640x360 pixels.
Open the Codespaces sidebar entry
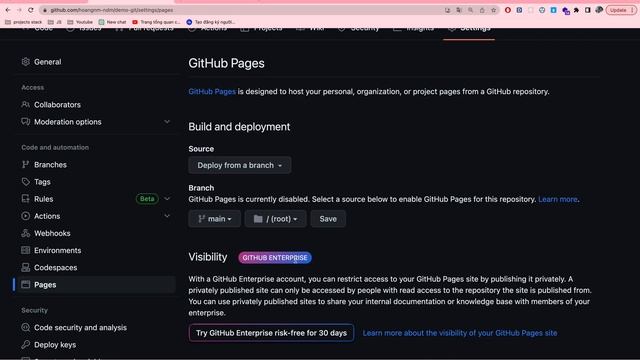click(95, 267)
